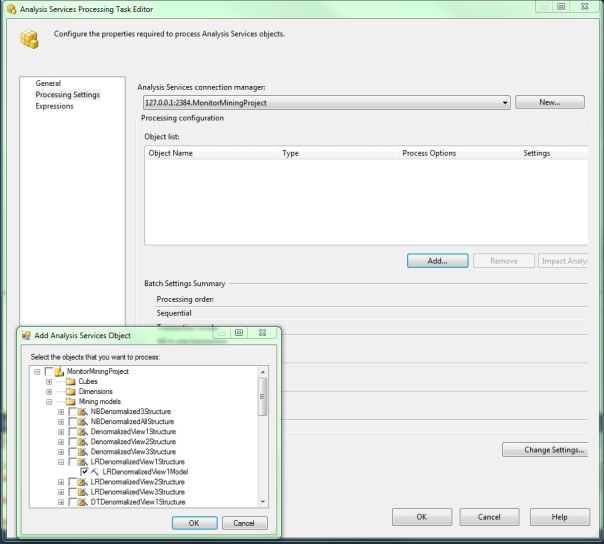The height and width of the screenshot is (544, 604).
Task: Confirm object selection with dialog OK
Action: (x=195, y=523)
